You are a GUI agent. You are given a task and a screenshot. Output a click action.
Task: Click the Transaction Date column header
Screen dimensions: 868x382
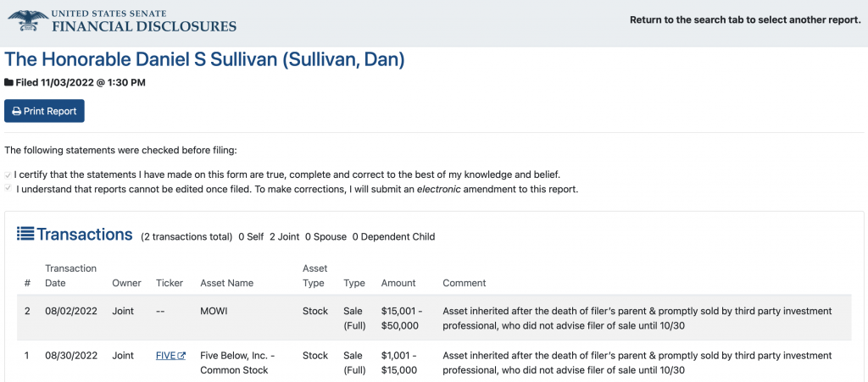pos(71,275)
